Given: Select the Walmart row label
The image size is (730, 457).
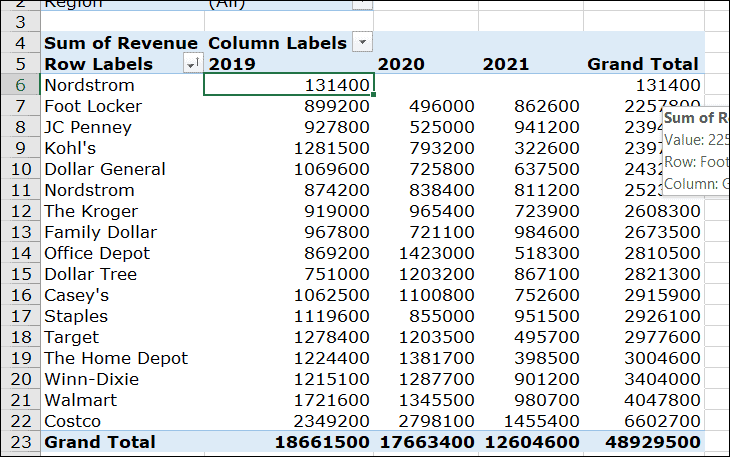Looking at the screenshot, I should pyautogui.click(x=81, y=400).
